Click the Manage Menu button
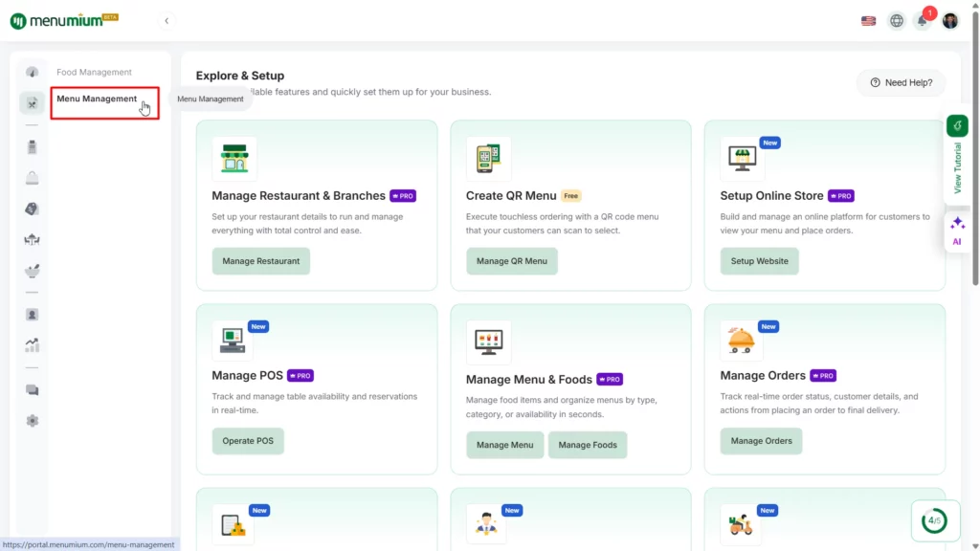Screen dimensions: 980x551 tap(504, 445)
